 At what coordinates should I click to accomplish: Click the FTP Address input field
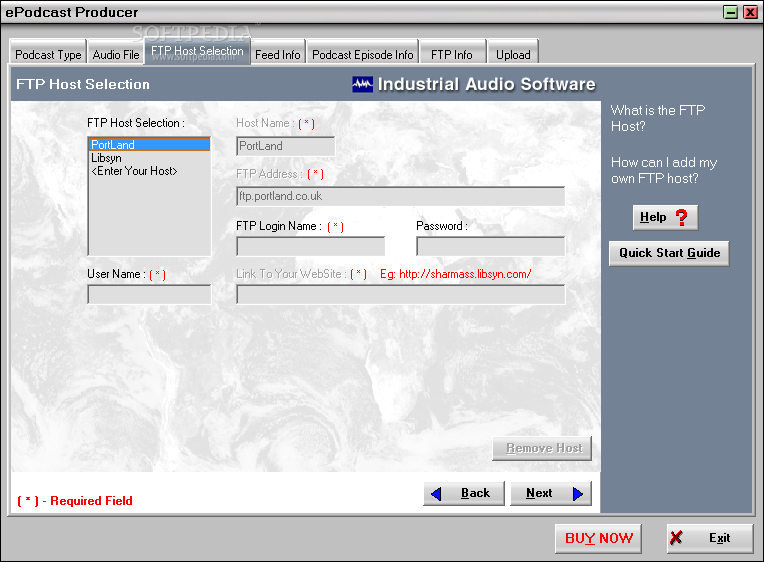pos(401,196)
